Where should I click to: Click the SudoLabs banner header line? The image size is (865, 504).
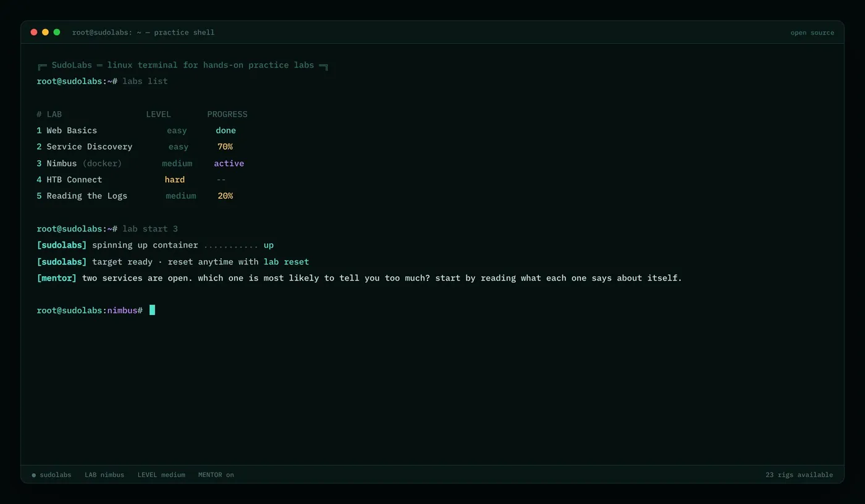click(x=182, y=65)
